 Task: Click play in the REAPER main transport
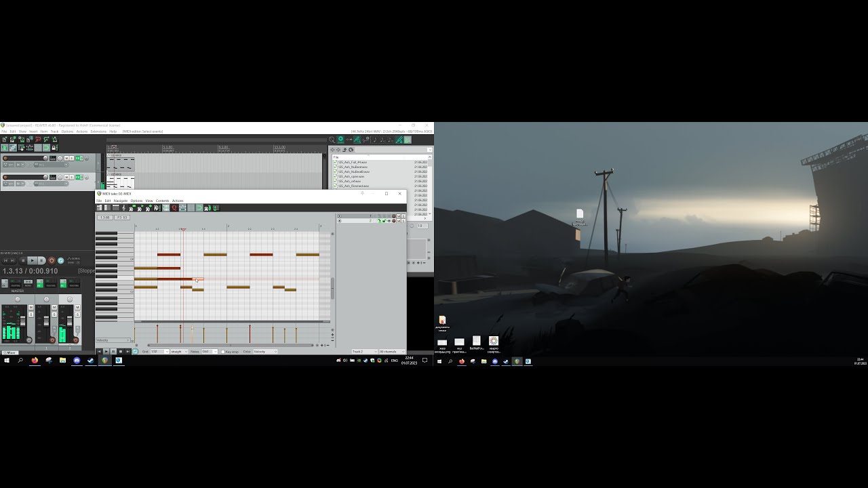click(x=32, y=260)
